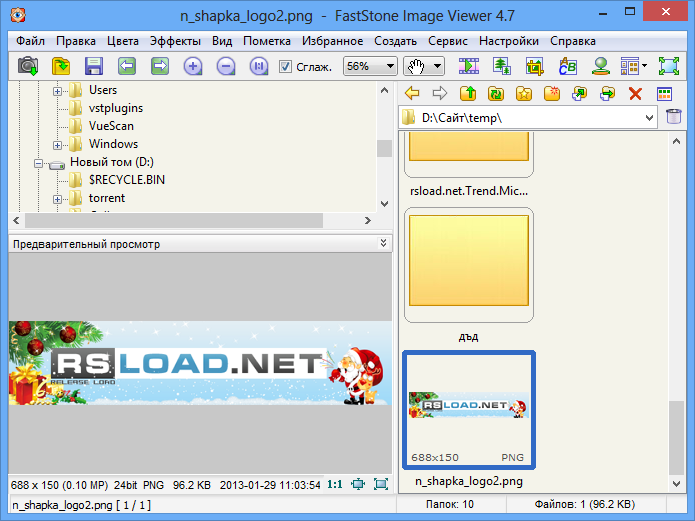The image size is (695, 521).
Task: Click the best-fit status bar icon
Action: [x=381, y=484]
